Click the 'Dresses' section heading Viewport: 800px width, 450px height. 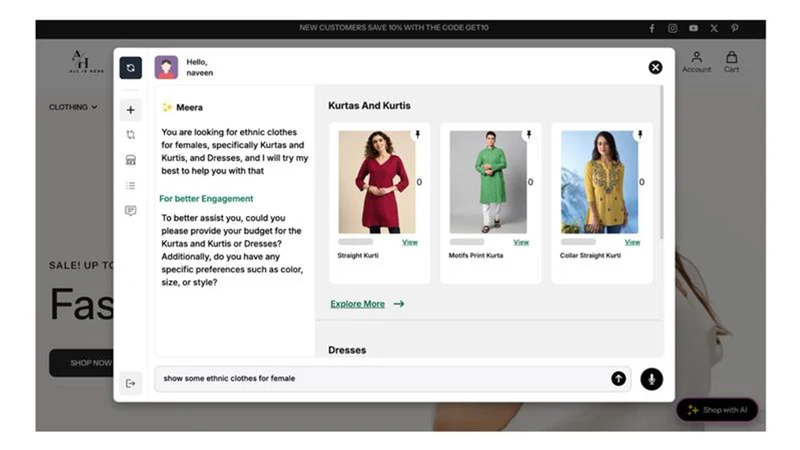(347, 350)
